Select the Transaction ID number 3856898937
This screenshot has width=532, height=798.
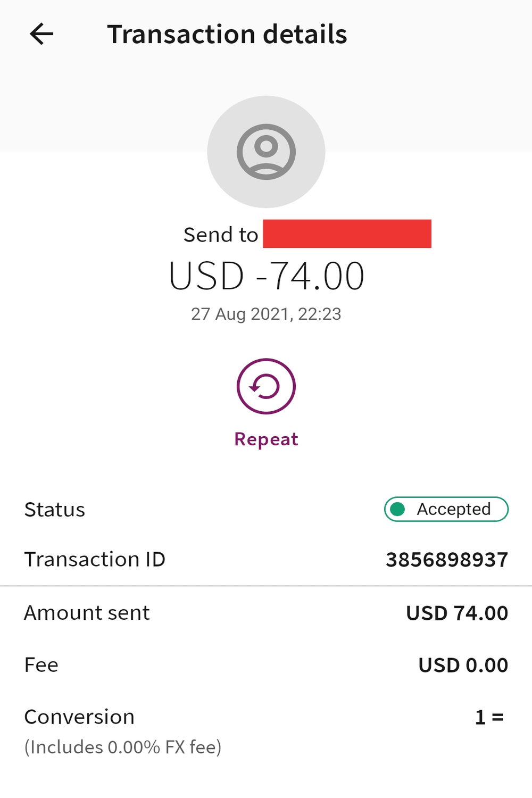447,560
